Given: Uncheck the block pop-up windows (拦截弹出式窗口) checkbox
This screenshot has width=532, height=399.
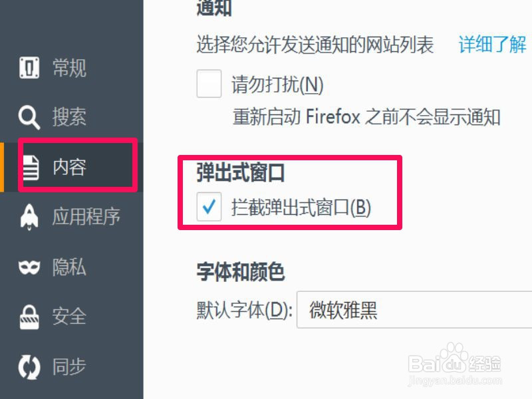Looking at the screenshot, I should [x=209, y=207].
